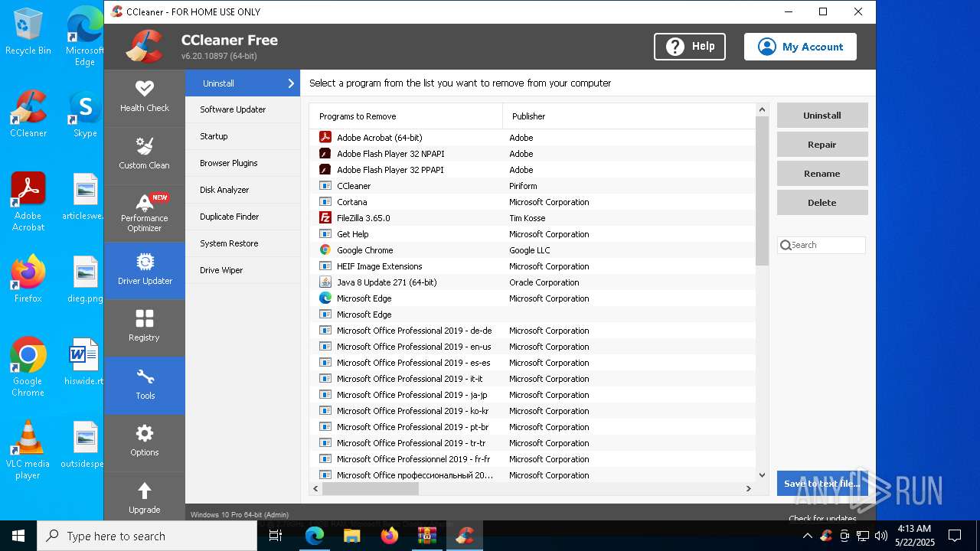The image size is (980, 551).
Task: Click the arrow on the Uninstall tab
Action: click(291, 83)
